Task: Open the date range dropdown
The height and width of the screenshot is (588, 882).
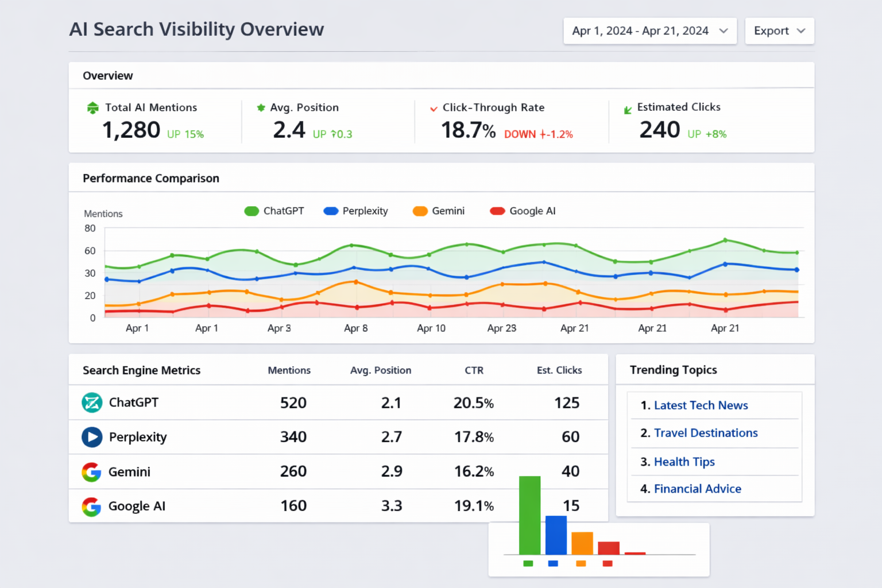Action: 650,31
